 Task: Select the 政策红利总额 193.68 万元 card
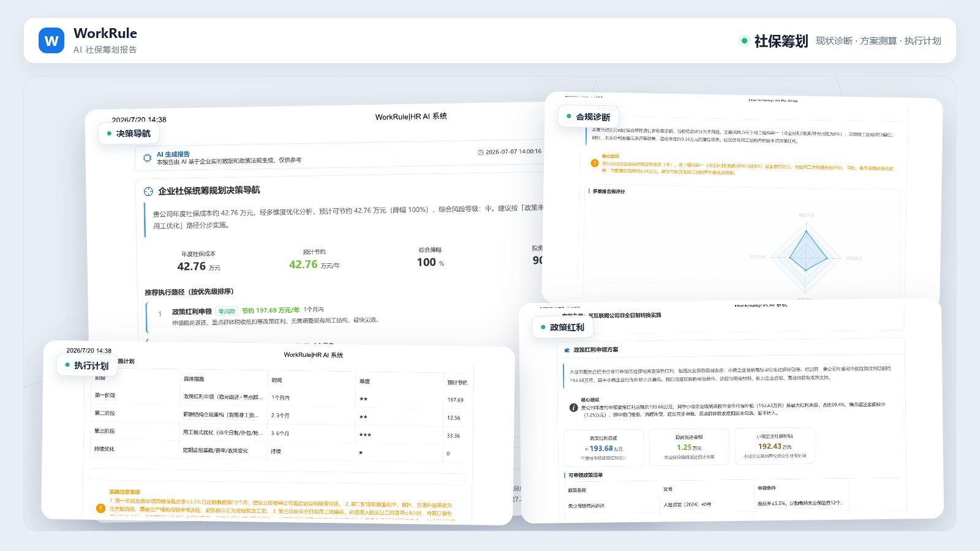tap(603, 448)
